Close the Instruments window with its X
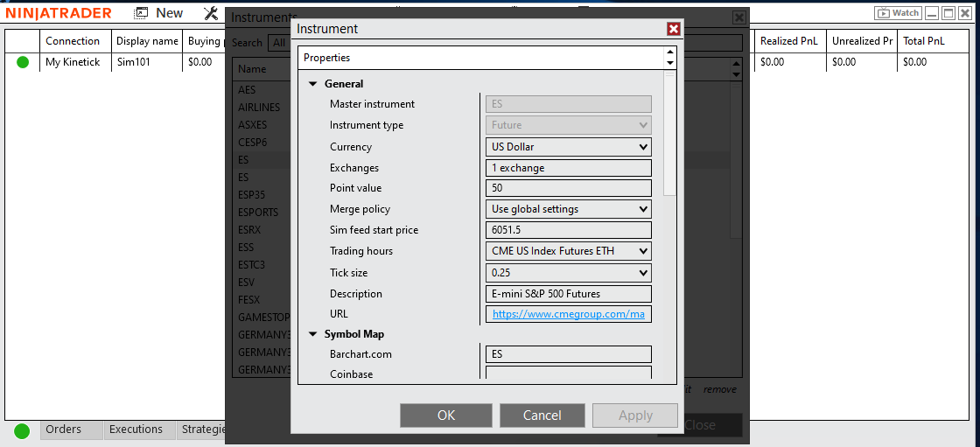The height and width of the screenshot is (447, 980). pos(739,17)
